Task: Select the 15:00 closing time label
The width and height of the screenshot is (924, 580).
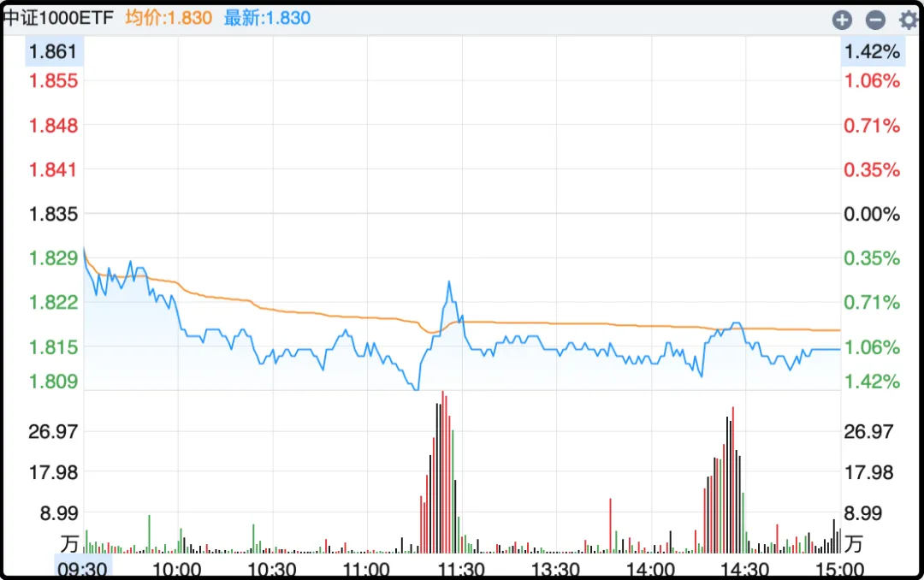Action: (x=839, y=569)
